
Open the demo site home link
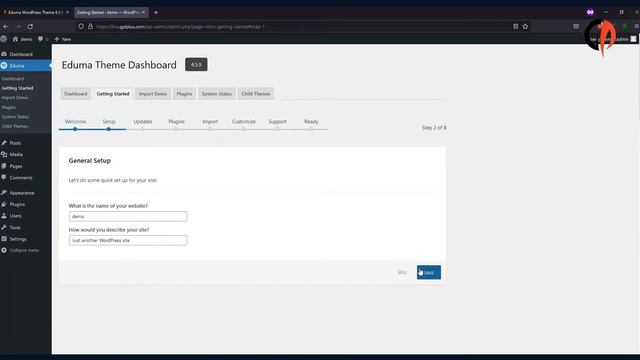click(22, 39)
